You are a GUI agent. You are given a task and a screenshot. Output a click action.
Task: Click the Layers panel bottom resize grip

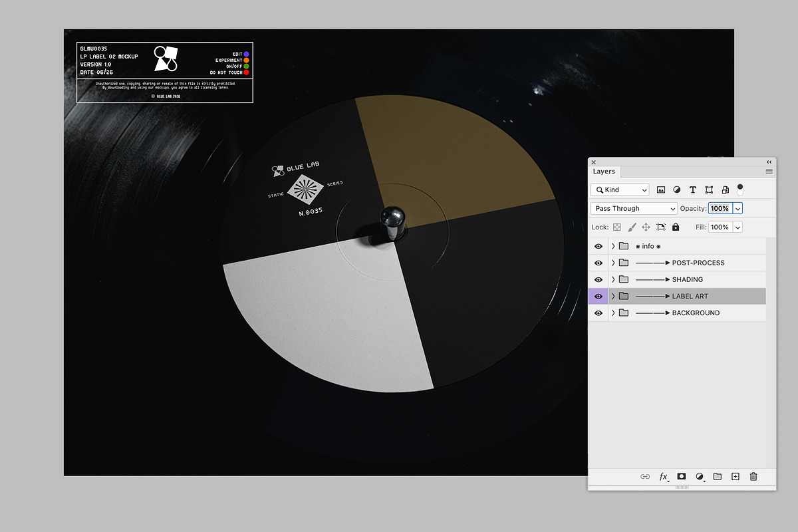[x=682, y=487]
